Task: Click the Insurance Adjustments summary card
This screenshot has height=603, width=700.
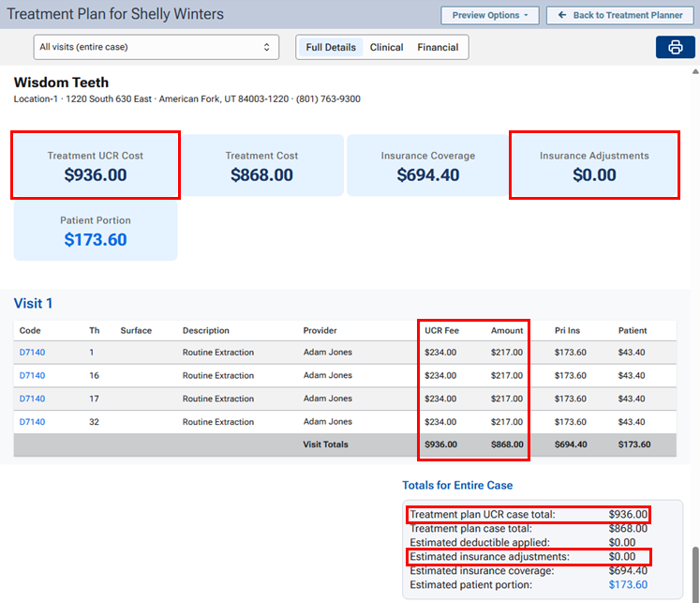Action: [x=594, y=165]
